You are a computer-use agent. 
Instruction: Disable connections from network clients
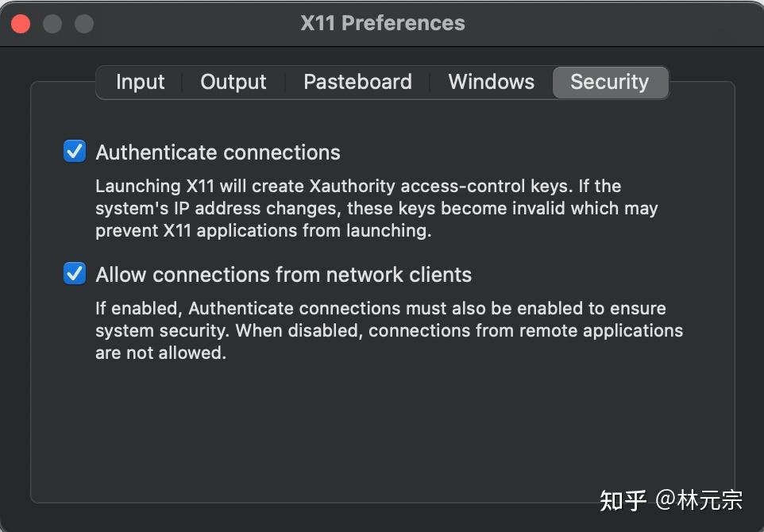pos(74,273)
